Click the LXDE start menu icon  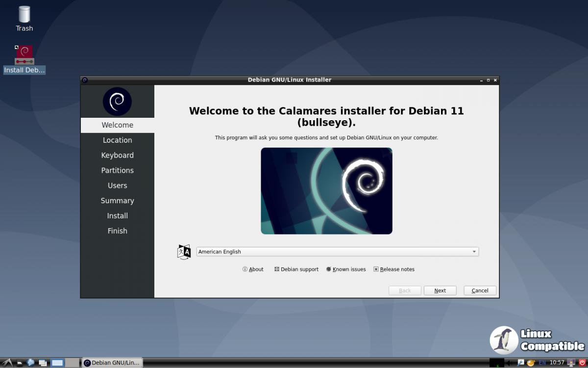[7, 363]
